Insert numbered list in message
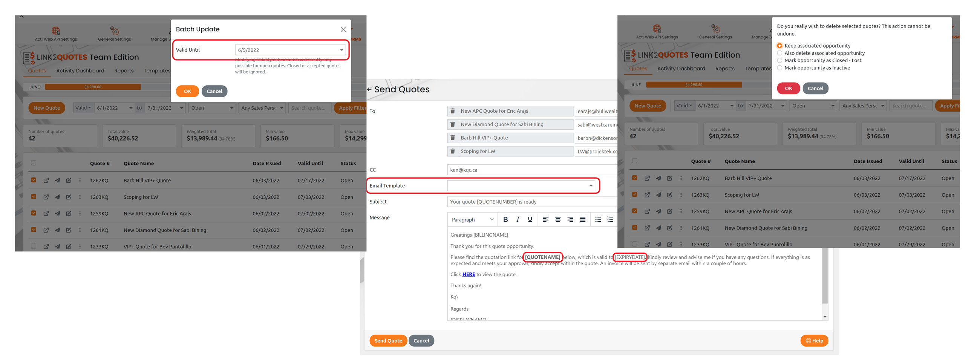Image resolution: width=980 pixels, height=363 pixels. click(x=610, y=219)
